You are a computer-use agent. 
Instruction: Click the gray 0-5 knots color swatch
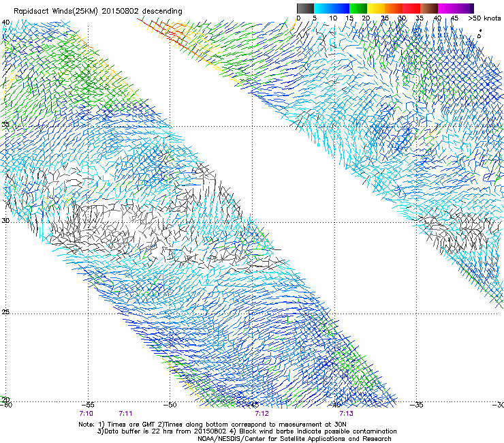[305, 8]
